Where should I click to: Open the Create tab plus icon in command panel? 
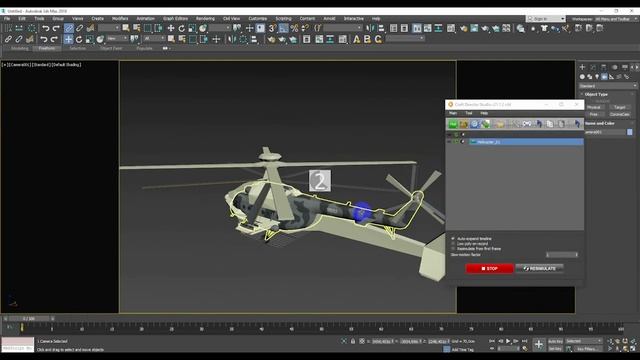pyautogui.click(x=582, y=67)
